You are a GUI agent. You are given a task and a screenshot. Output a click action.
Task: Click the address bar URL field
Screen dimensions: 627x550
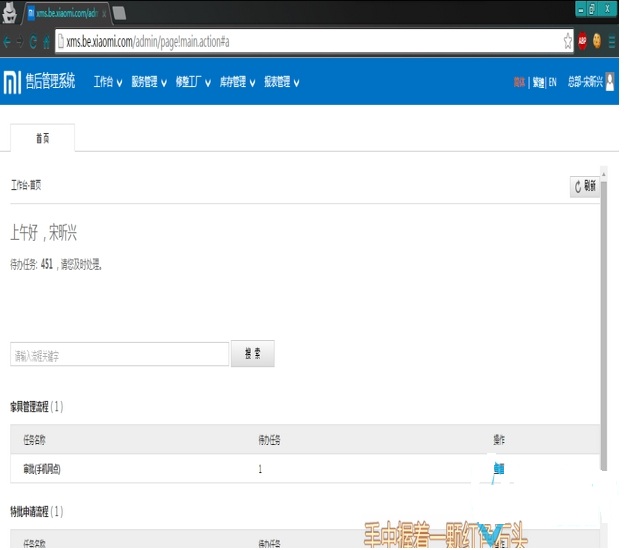pos(314,41)
